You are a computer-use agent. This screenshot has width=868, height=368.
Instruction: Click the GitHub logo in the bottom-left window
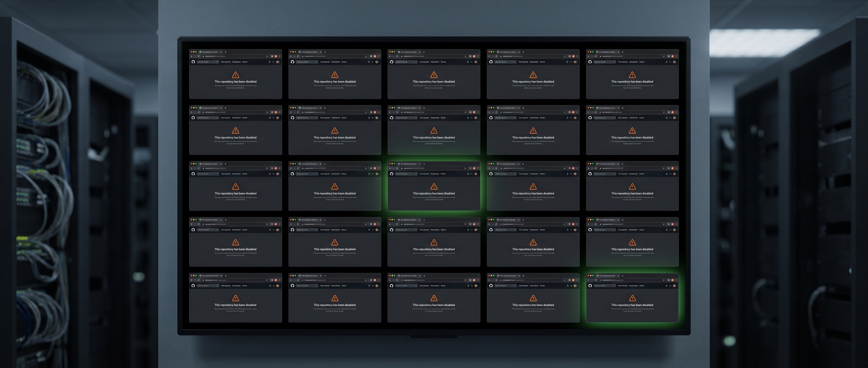coord(193,286)
